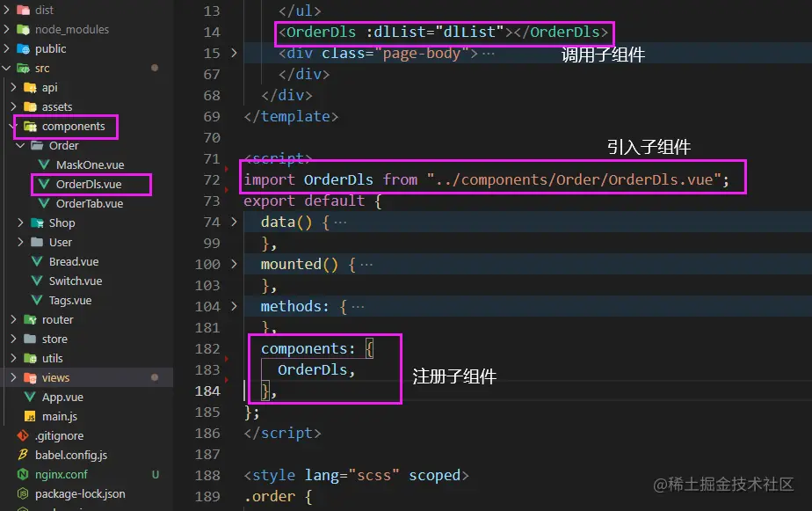Click the public folder icon

(x=24, y=48)
